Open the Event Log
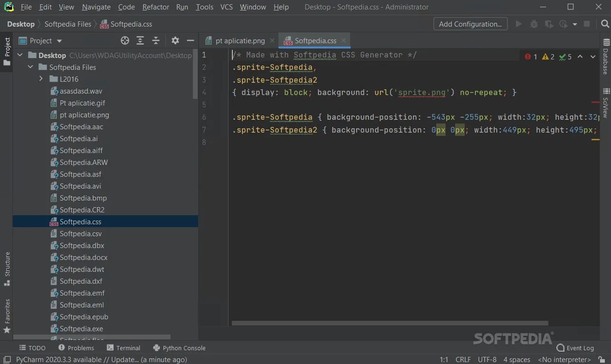611x364 pixels. coord(575,348)
